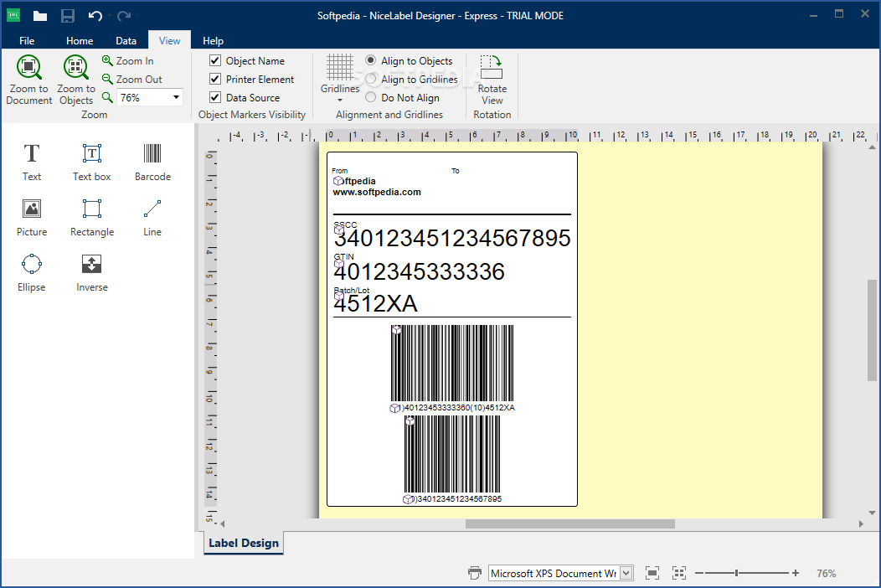881x588 pixels.
Task: Adjust the status bar zoom slider
Action: tap(736, 573)
